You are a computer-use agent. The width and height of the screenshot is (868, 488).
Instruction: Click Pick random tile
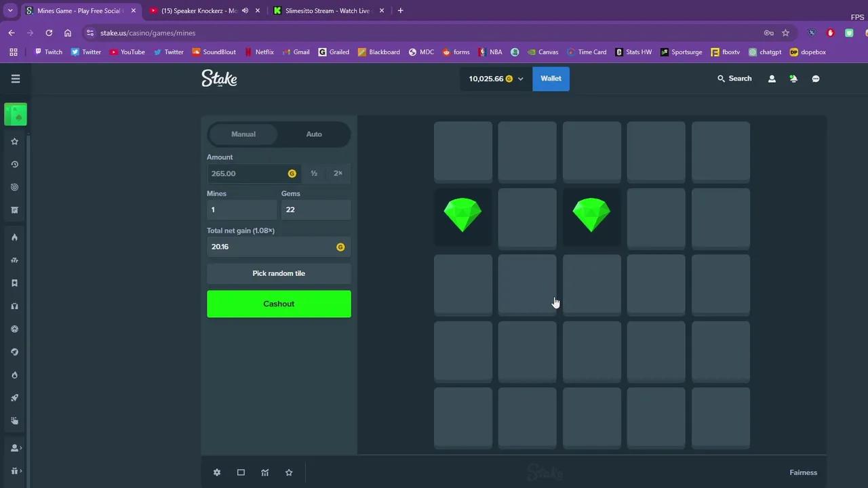point(279,273)
